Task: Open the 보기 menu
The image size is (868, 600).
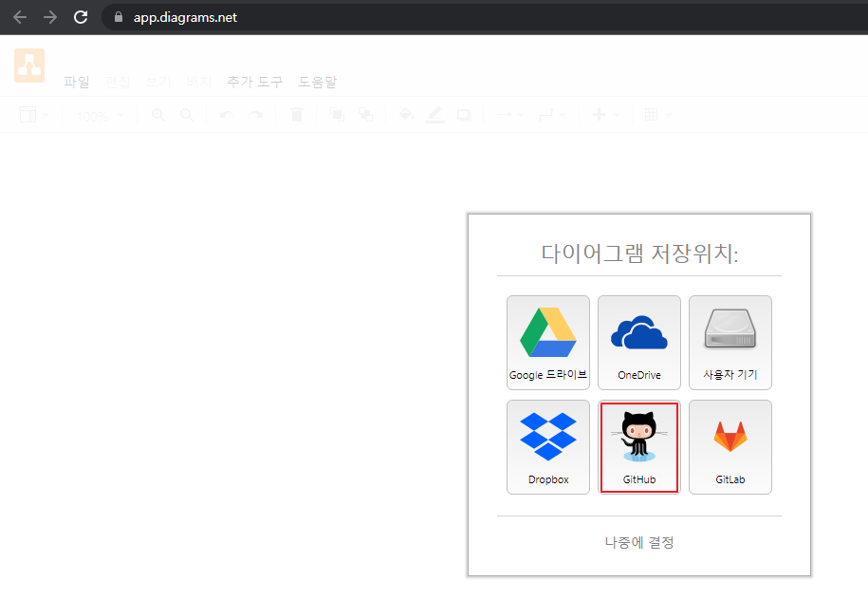Action: (x=157, y=82)
